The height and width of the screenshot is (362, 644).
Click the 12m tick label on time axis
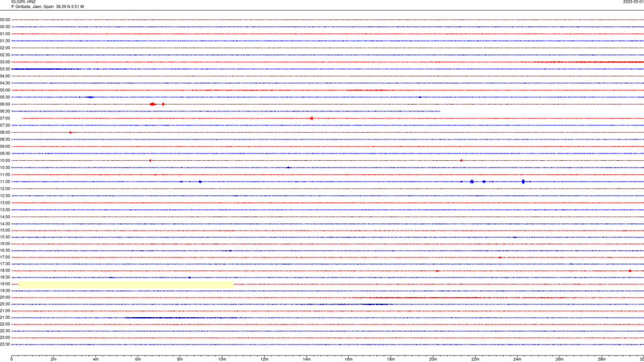pyautogui.click(x=264, y=359)
